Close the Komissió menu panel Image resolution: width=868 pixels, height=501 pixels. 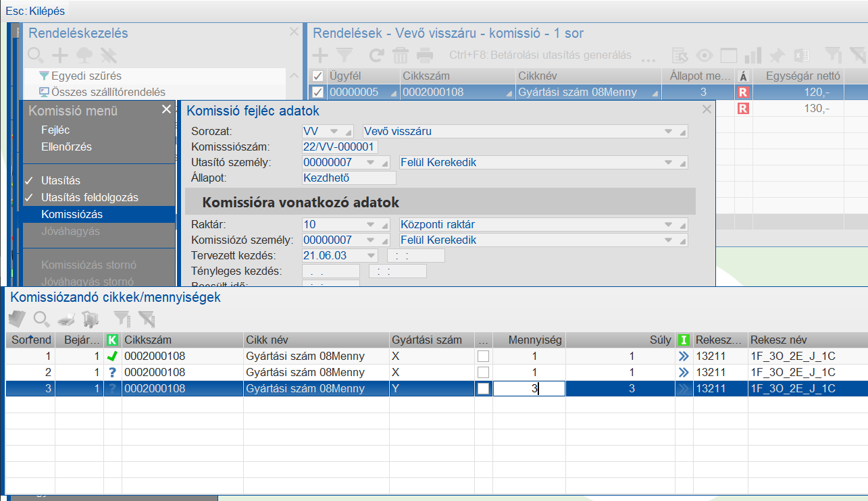click(x=166, y=109)
